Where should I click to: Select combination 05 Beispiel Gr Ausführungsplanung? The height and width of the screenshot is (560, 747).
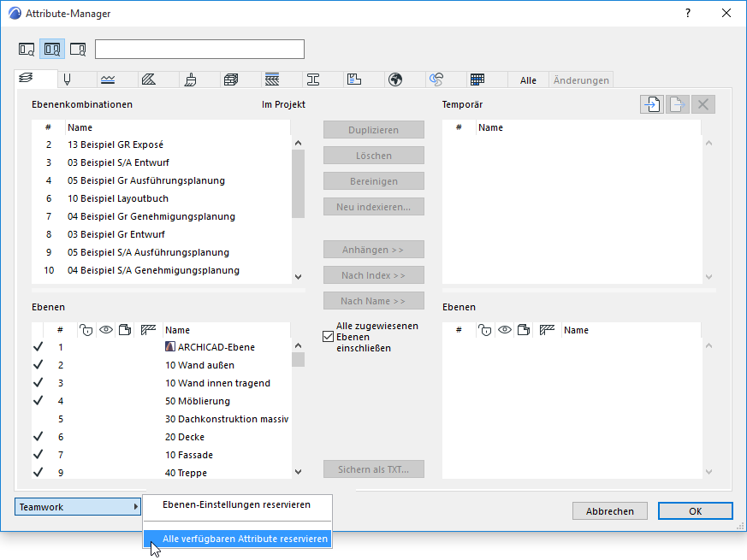pos(162,180)
